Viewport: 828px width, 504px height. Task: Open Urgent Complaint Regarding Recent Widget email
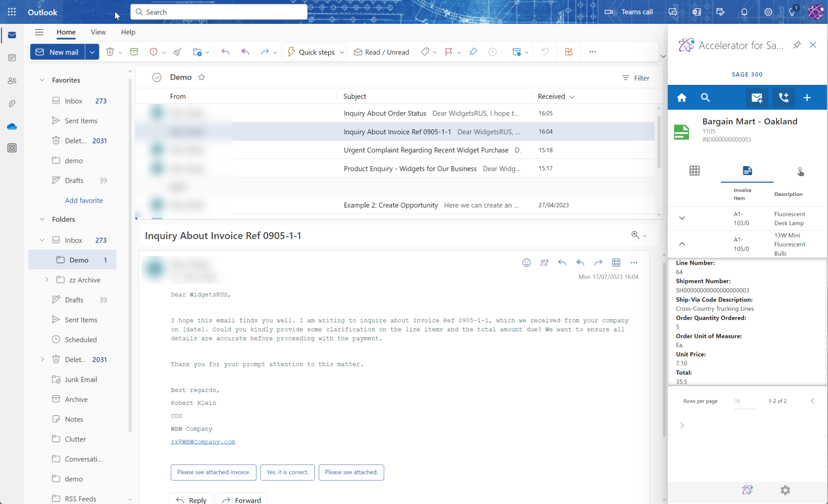click(395, 150)
